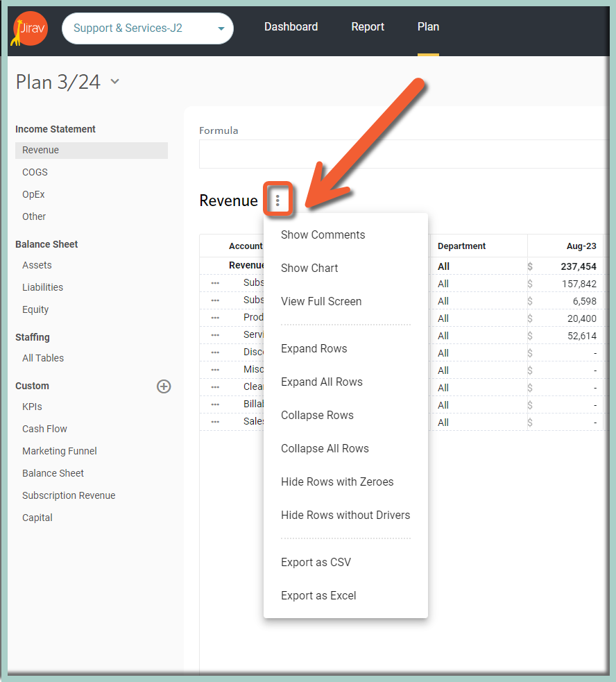Click the Jirav giraffe logo icon
Image resolution: width=616 pixels, height=682 pixels.
tap(28, 28)
